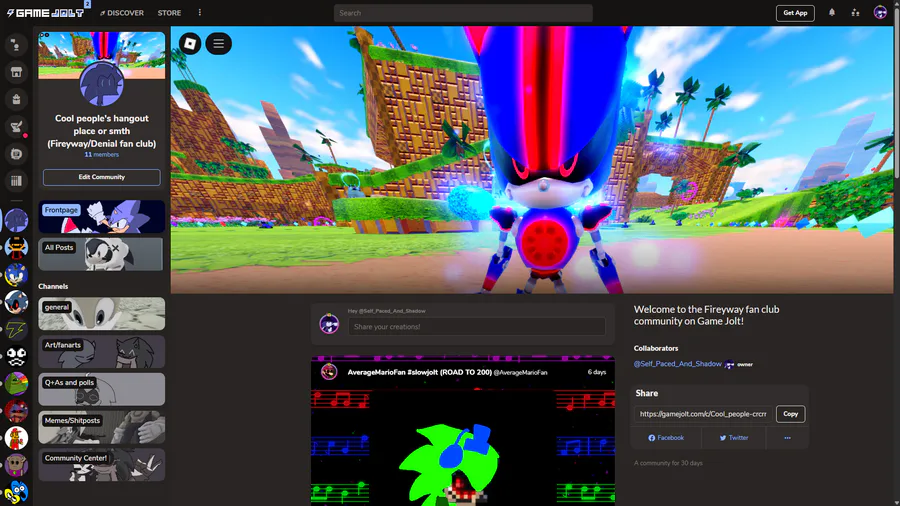This screenshot has height=506, width=900.
Task: Click the Cool people's hangout community title
Action: pos(102,131)
